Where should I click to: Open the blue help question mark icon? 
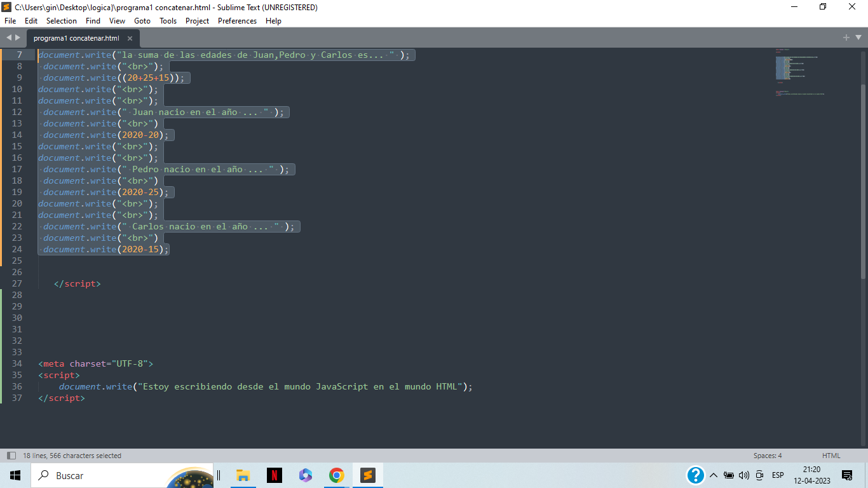pyautogui.click(x=696, y=475)
